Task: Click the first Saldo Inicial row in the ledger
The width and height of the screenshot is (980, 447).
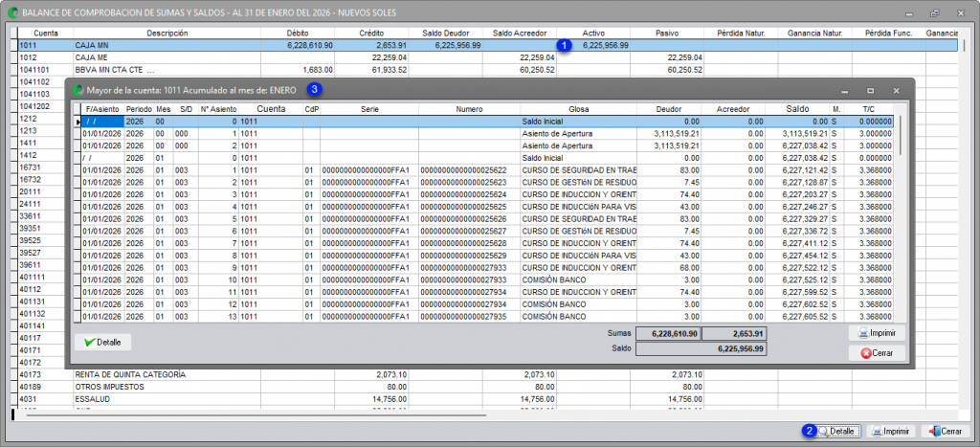Action: [x=487, y=122]
